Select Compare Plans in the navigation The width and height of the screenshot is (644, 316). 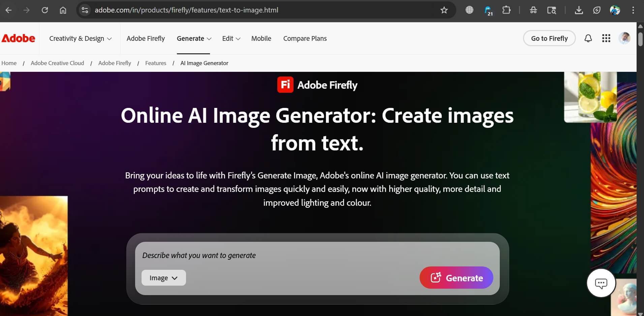305,38
